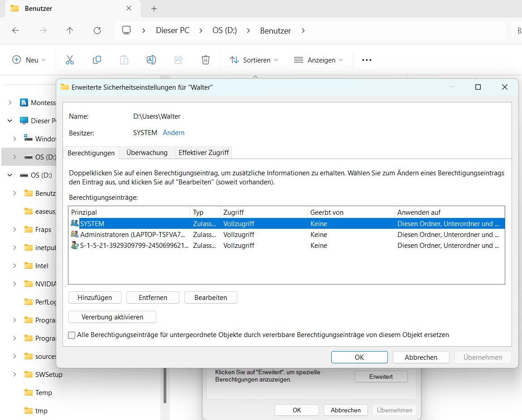
Task: Expand the Montess tree node
Action: coord(10,102)
